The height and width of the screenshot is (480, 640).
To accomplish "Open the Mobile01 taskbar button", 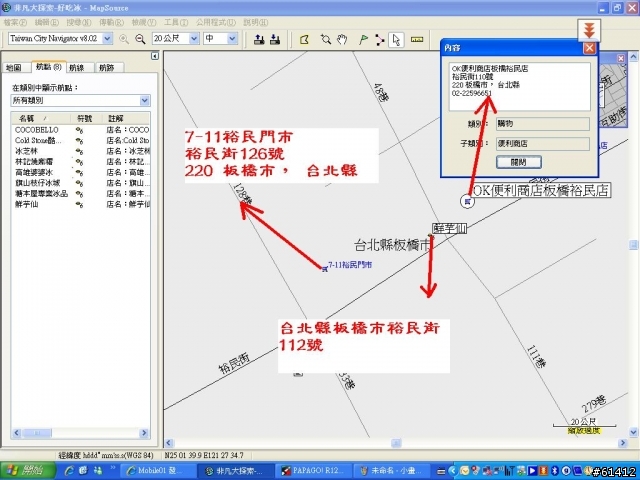I will point(158,471).
